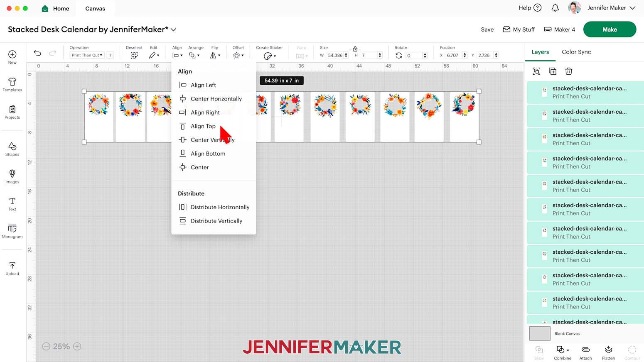Click the Deselect icon
The height and width of the screenshot is (362, 644).
[x=134, y=55]
